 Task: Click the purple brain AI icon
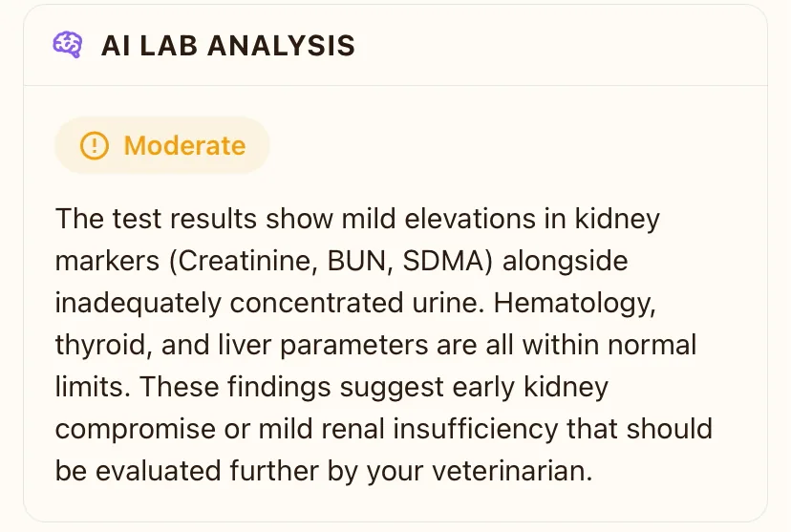(68, 45)
